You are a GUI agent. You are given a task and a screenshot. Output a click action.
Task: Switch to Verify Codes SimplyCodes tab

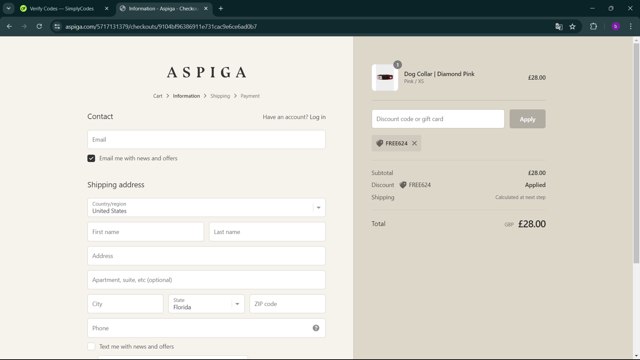62,8
